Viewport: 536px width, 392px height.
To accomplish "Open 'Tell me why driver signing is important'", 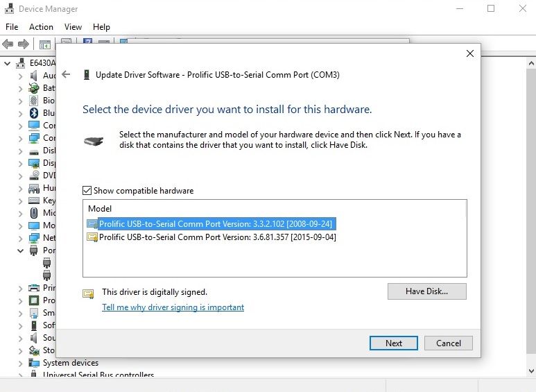I will click(173, 307).
